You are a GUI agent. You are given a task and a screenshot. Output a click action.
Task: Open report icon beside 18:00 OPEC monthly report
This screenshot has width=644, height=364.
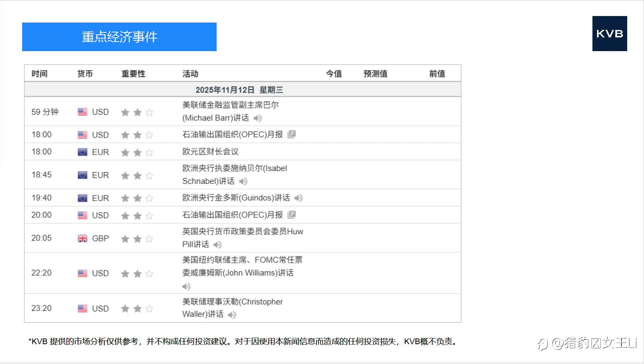[x=292, y=134]
